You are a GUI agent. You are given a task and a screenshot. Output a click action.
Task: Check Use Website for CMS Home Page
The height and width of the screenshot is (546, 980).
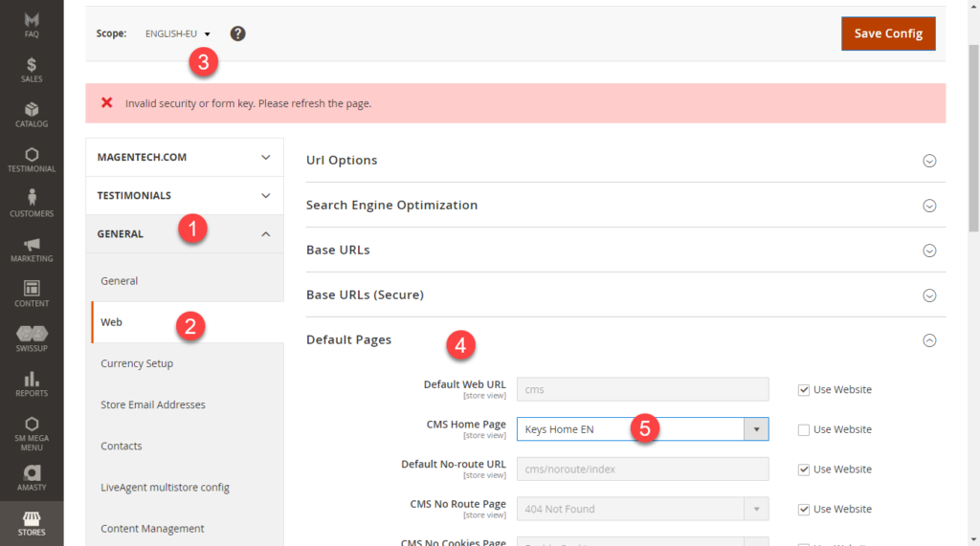point(804,429)
